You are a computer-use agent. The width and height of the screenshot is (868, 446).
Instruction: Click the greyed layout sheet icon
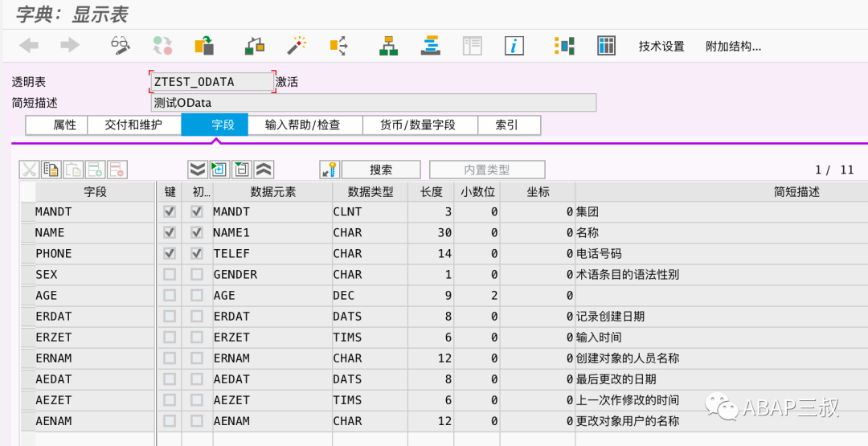(x=473, y=45)
